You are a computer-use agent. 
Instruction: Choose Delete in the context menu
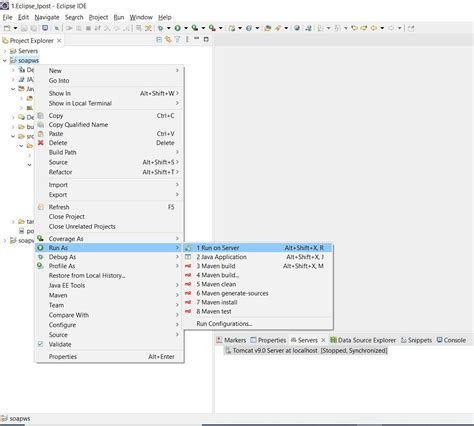tap(109, 143)
